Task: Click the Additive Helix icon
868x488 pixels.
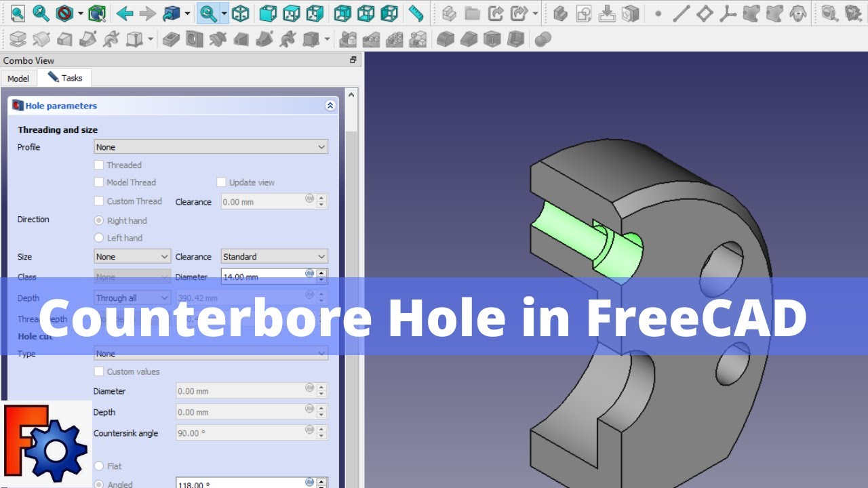Action: tap(111, 39)
